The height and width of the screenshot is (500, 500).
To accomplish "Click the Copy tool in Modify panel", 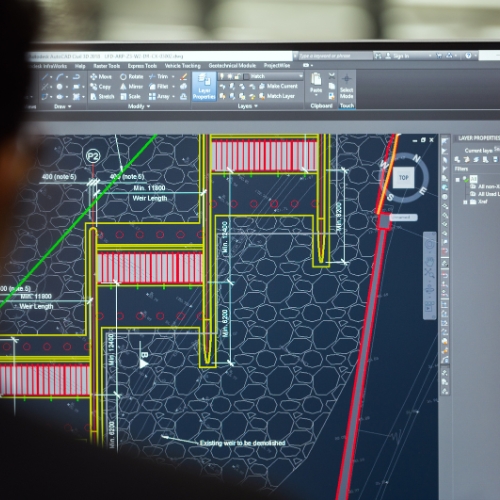I will pos(100,87).
